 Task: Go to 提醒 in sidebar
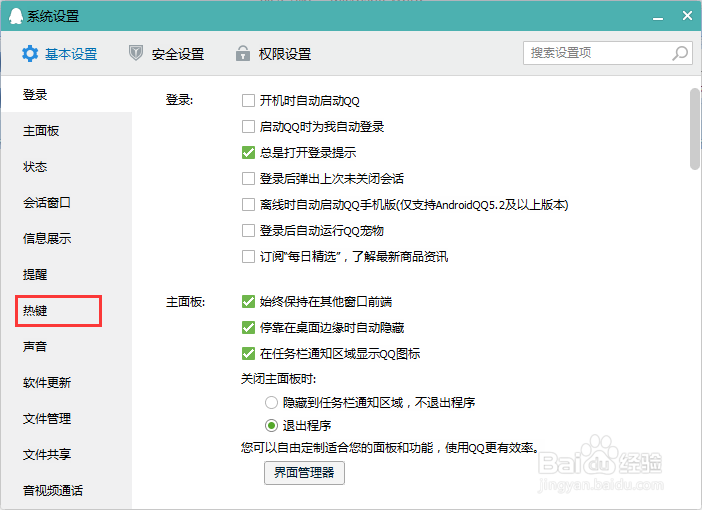(67, 274)
